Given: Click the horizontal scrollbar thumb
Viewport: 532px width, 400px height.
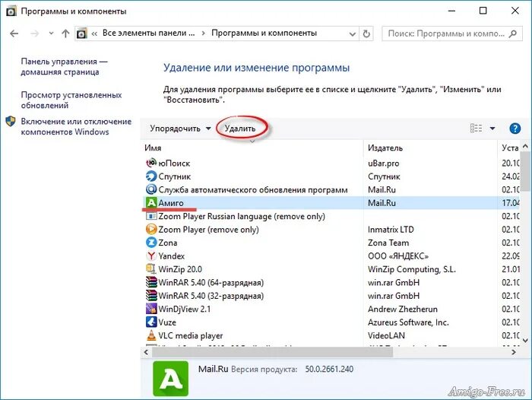Looking at the screenshot, I should (x=272, y=352).
